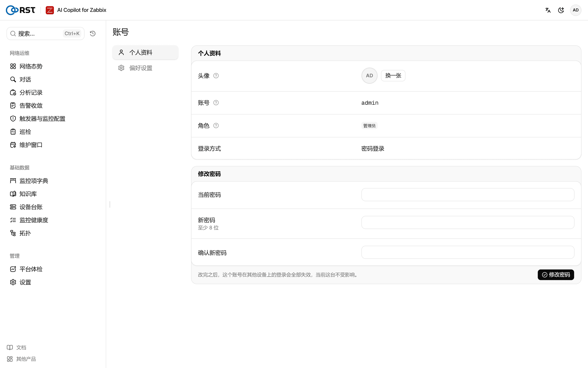
Task: Open the 文档 link
Action: click(x=17, y=347)
